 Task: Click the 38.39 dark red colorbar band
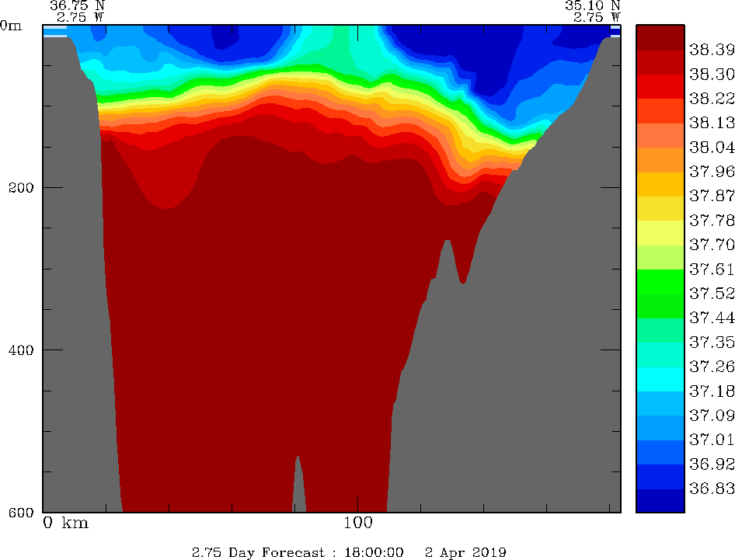point(660,37)
